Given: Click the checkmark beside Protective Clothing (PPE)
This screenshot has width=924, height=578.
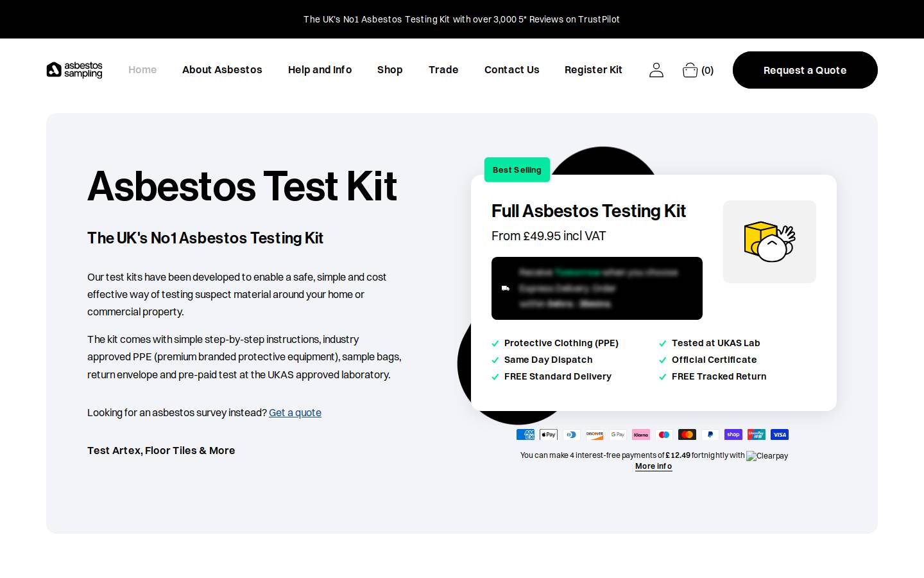Looking at the screenshot, I should [495, 344].
